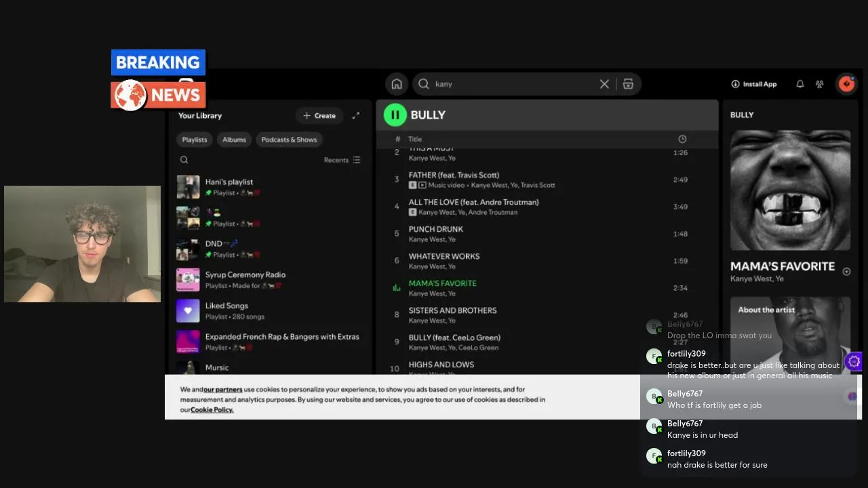Open the Browse icon in search bar
The height and width of the screenshot is (488, 868).
628,84
